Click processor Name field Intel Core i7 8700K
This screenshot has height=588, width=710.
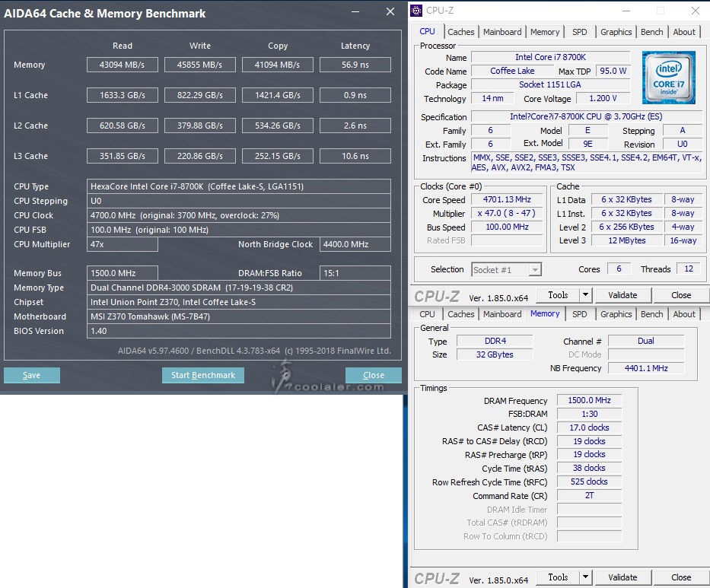pyautogui.click(x=551, y=57)
